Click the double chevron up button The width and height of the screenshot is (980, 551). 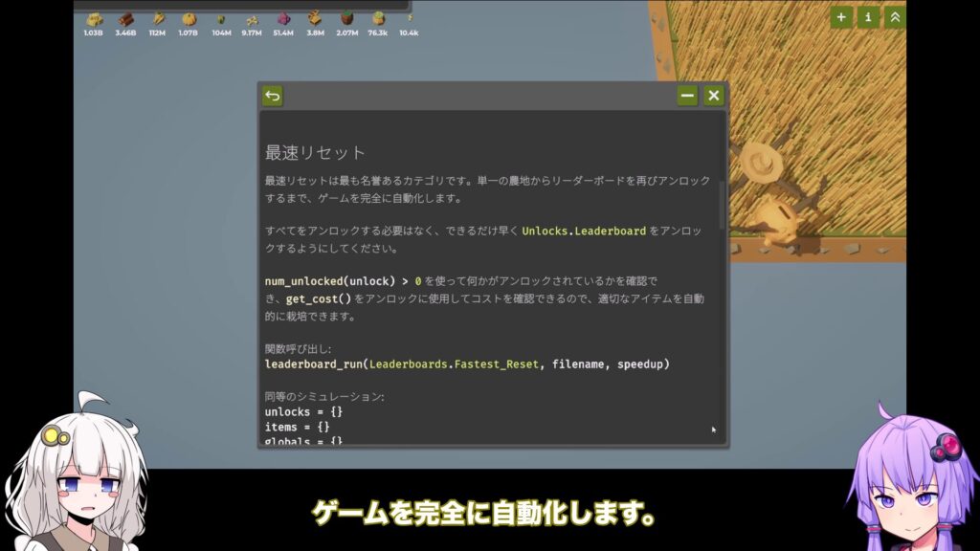[x=895, y=16]
